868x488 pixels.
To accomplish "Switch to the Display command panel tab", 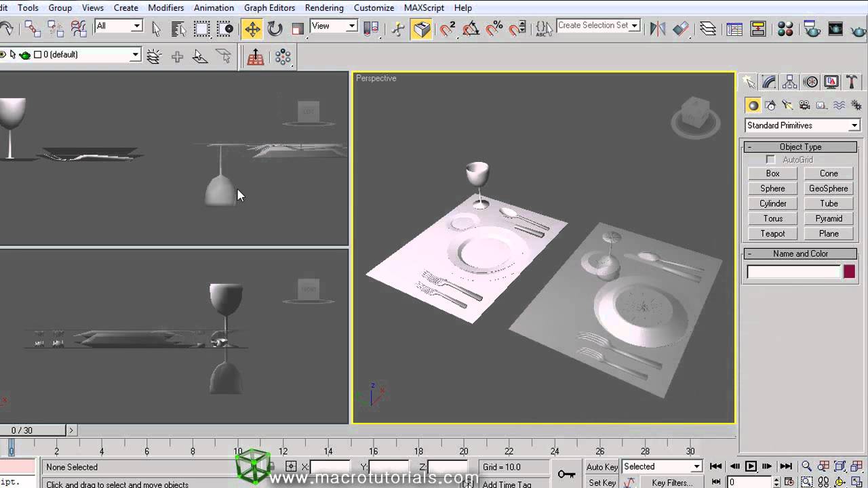I will pyautogui.click(x=831, y=82).
